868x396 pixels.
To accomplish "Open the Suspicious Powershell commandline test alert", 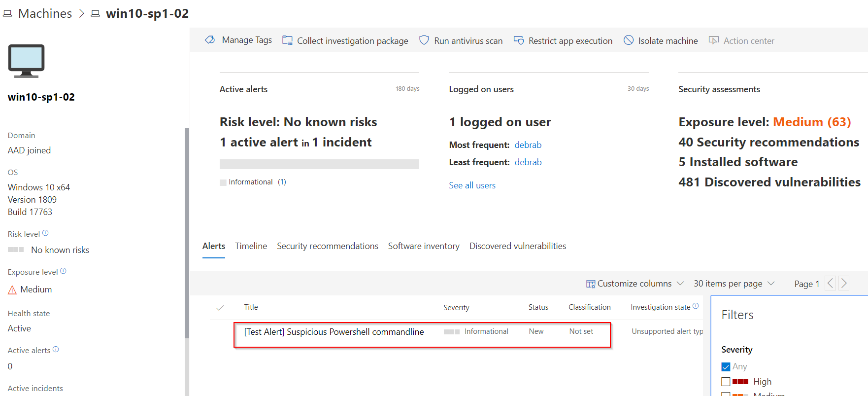I will click(334, 332).
